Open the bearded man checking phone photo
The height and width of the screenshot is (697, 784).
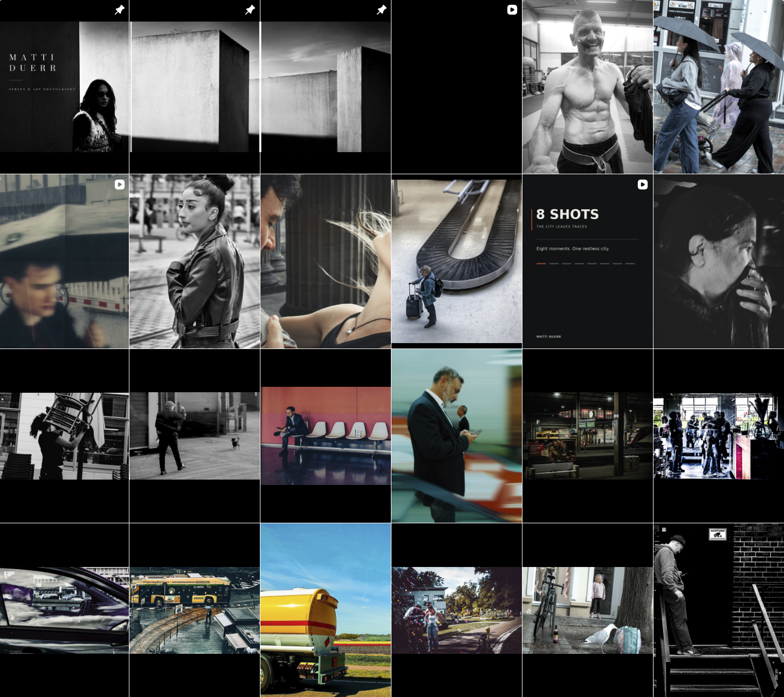tap(457, 436)
